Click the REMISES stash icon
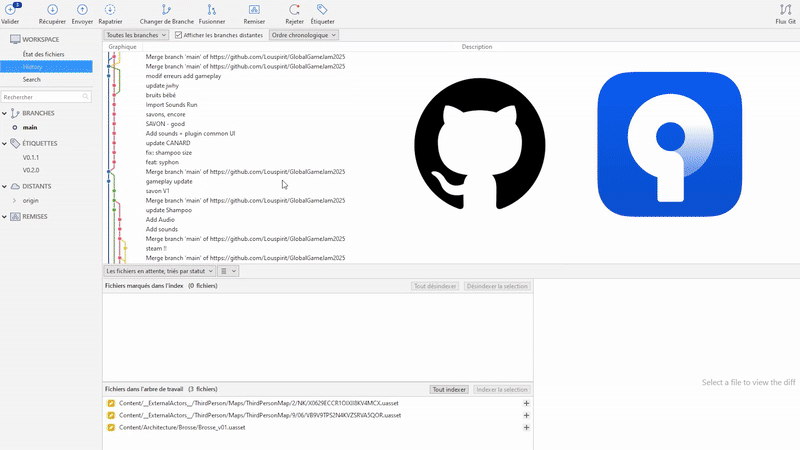The height and width of the screenshot is (450, 800). [15, 216]
